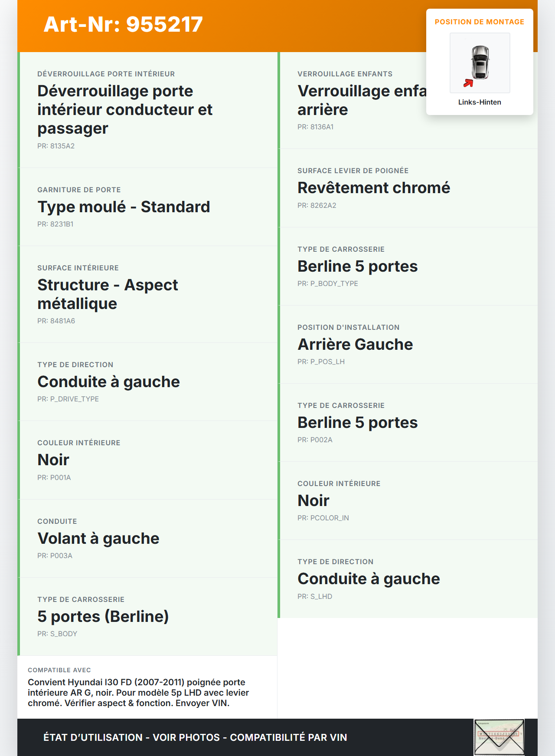
Task: Click the Art-Nr: 955217 header title
Action: pyautogui.click(x=123, y=24)
